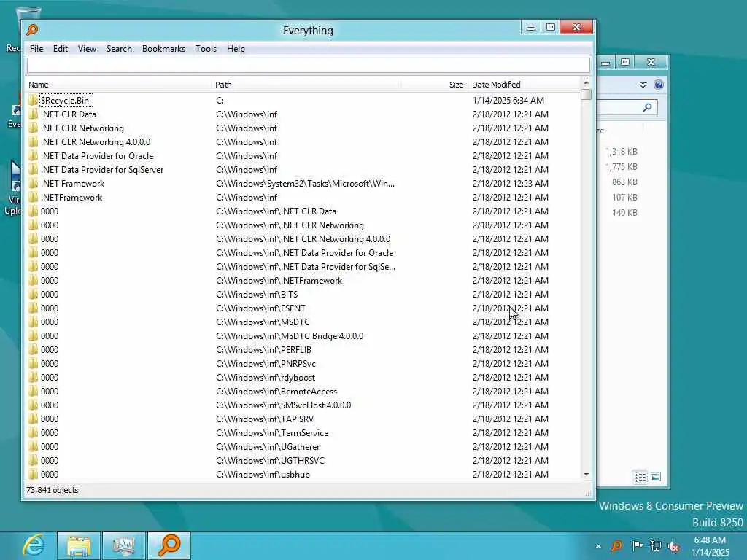Select folder icon of 0000 in inf\PERFLIB
The height and width of the screenshot is (560, 747).
[x=33, y=349]
